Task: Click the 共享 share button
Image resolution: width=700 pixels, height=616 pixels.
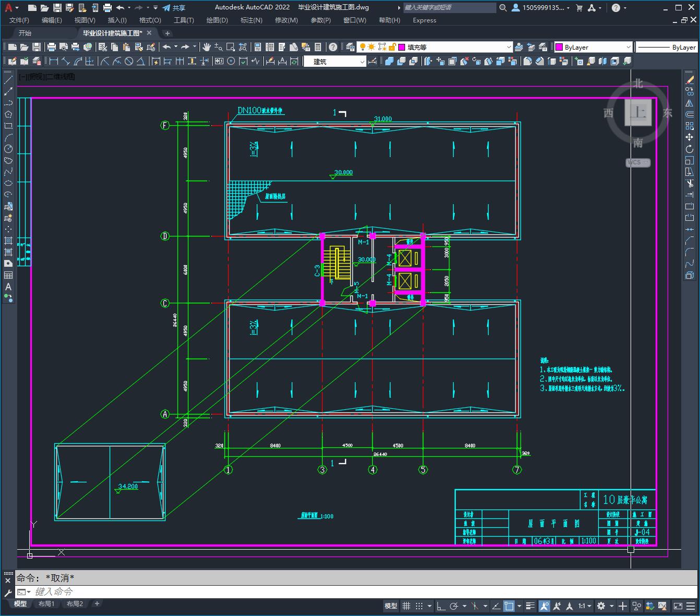Action: (x=174, y=7)
